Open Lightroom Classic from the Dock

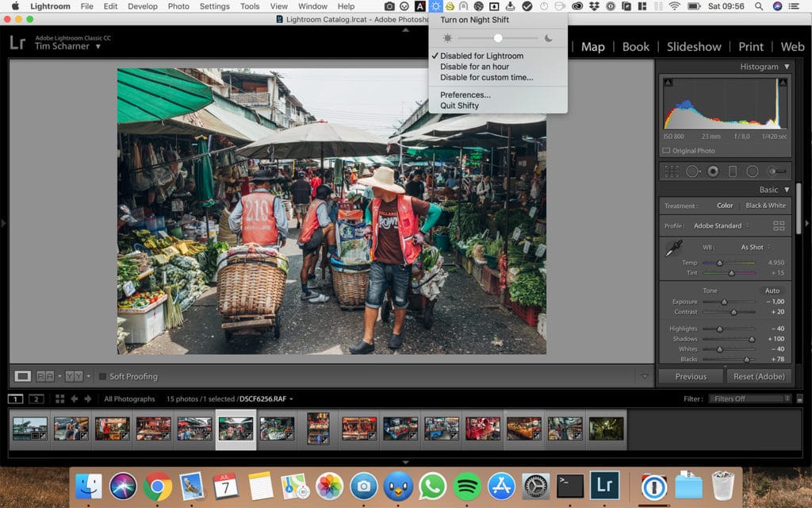tap(605, 486)
